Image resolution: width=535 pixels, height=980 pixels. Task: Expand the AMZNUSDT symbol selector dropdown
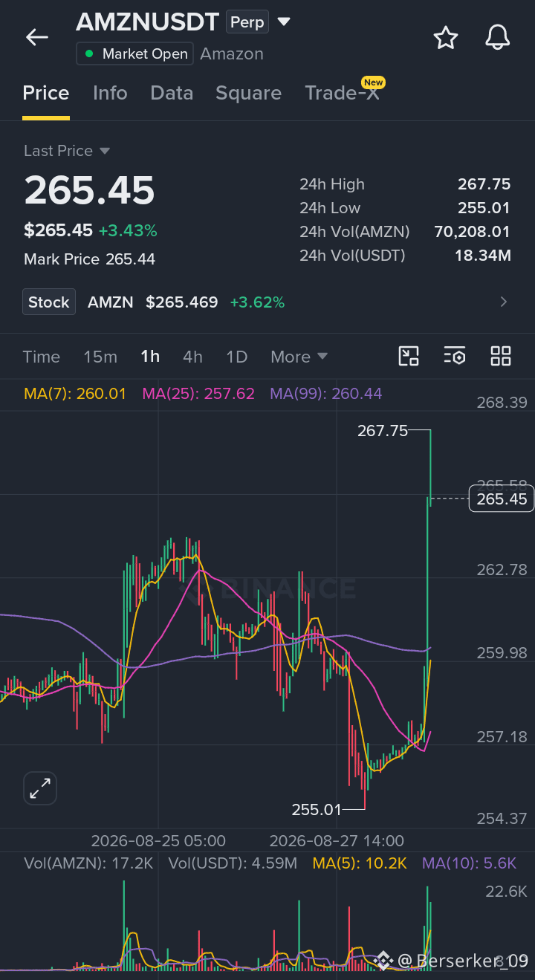click(284, 22)
